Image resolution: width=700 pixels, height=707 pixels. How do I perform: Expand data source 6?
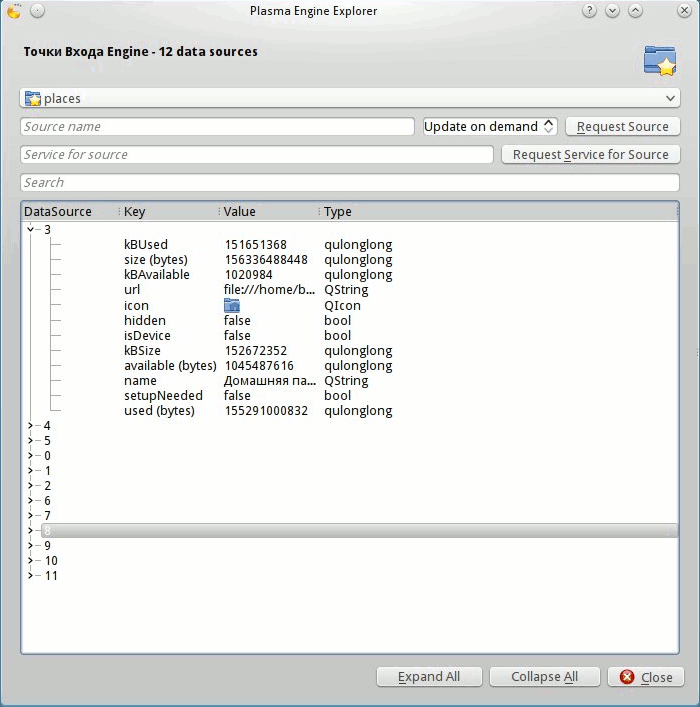pos(30,500)
